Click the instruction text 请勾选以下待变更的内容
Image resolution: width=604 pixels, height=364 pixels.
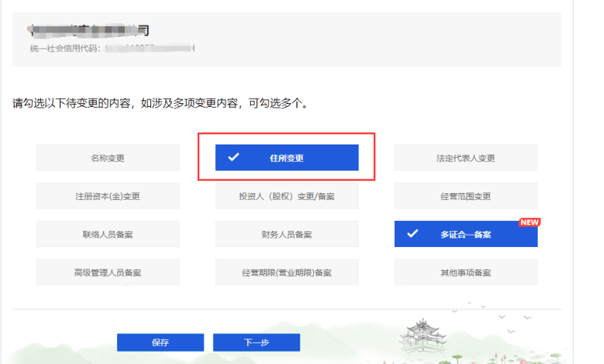tap(71, 103)
